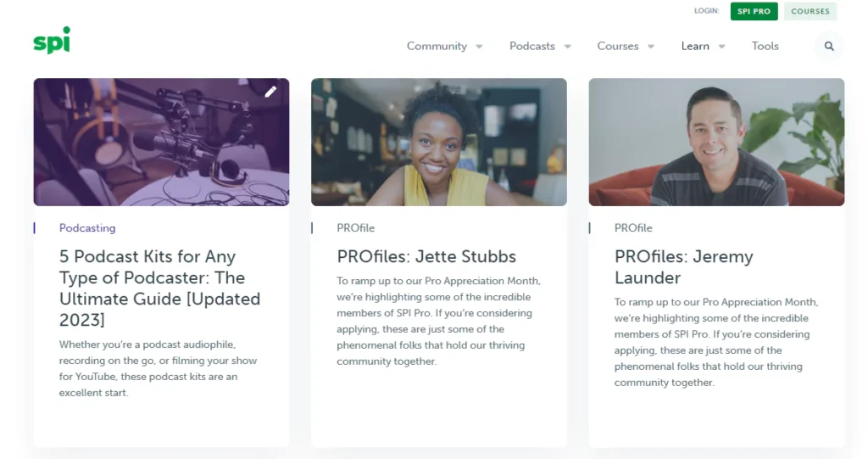Image resolution: width=868 pixels, height=459 pixels.
Task: Open the search magnifier icon
Action: [829, 46]
